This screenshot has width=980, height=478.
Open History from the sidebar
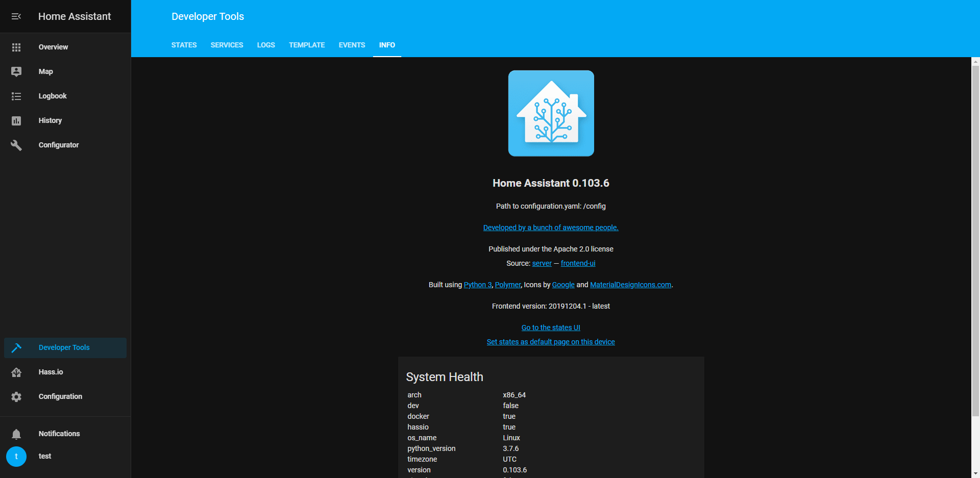(x=65, y=120)
